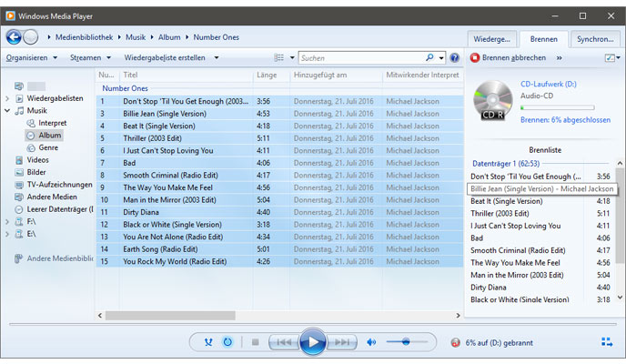Click the search magnifier icon
Viewport: 626px width, 364px height.
point(429,57)
